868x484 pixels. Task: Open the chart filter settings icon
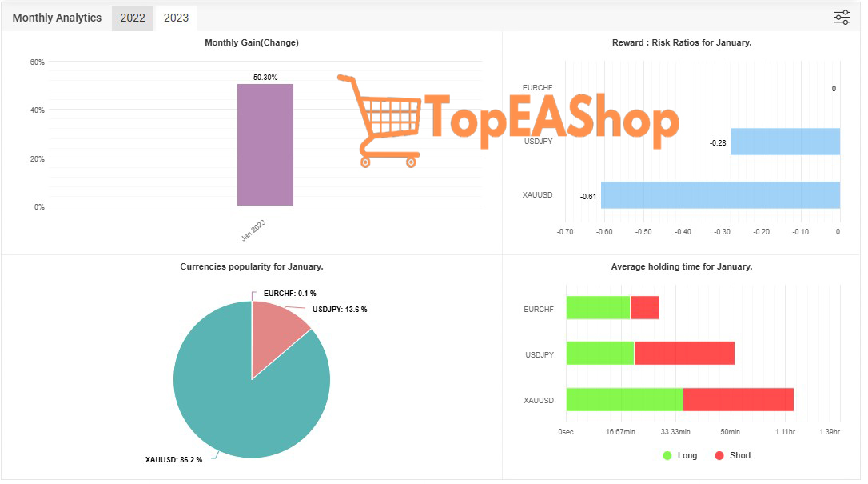[842, 18]
